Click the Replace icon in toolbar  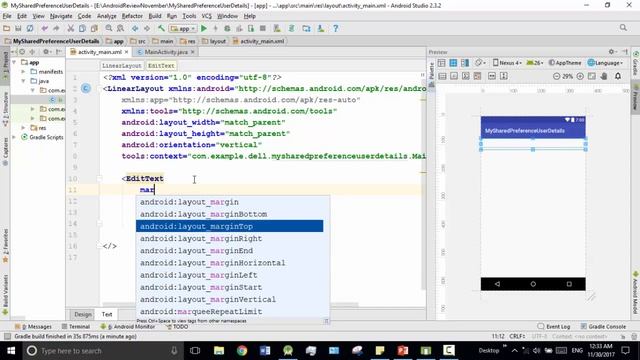tap(120, 28)
